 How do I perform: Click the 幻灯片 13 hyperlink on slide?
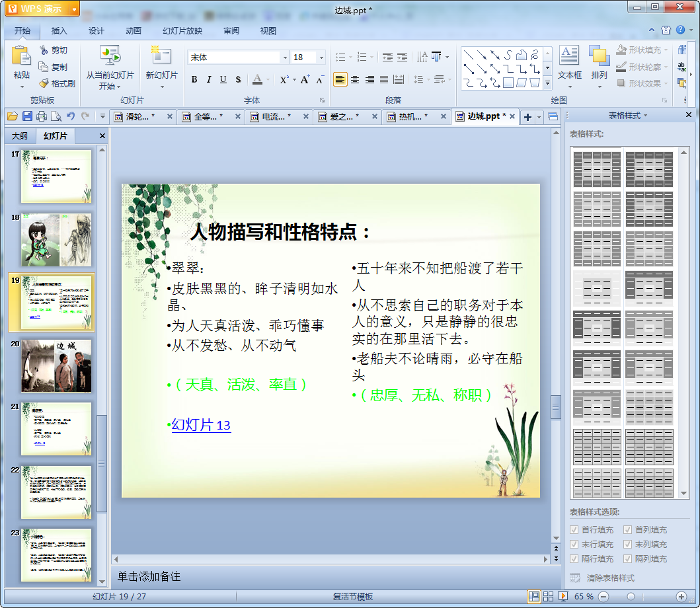pos(201,424)
